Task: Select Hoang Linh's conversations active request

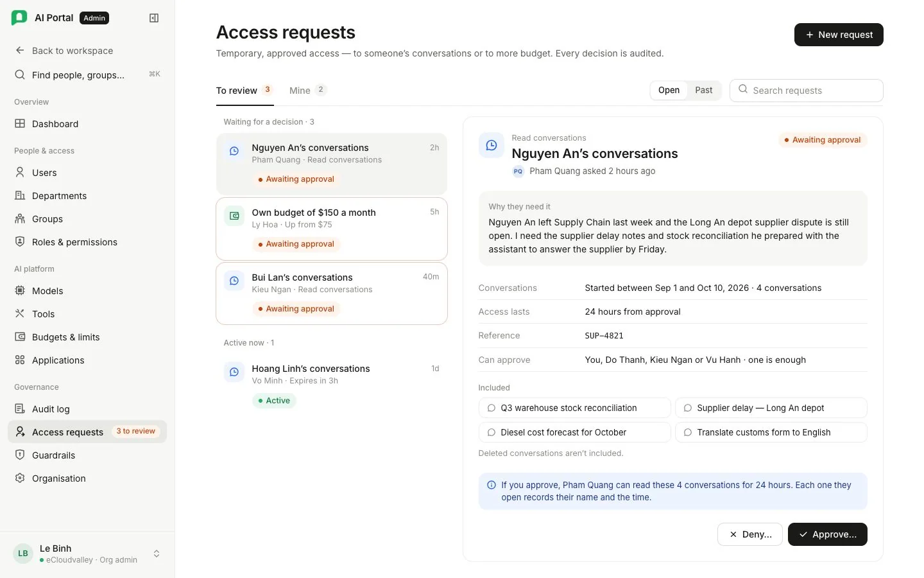Action: (x=332, y=385)
